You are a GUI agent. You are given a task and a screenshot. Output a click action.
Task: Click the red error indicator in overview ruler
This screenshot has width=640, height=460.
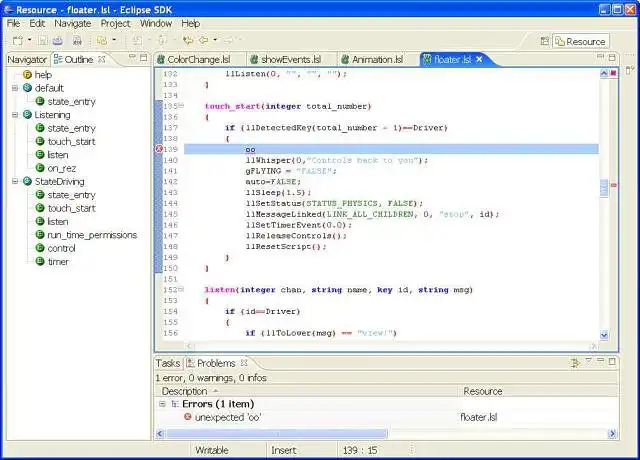coord(613,73)
